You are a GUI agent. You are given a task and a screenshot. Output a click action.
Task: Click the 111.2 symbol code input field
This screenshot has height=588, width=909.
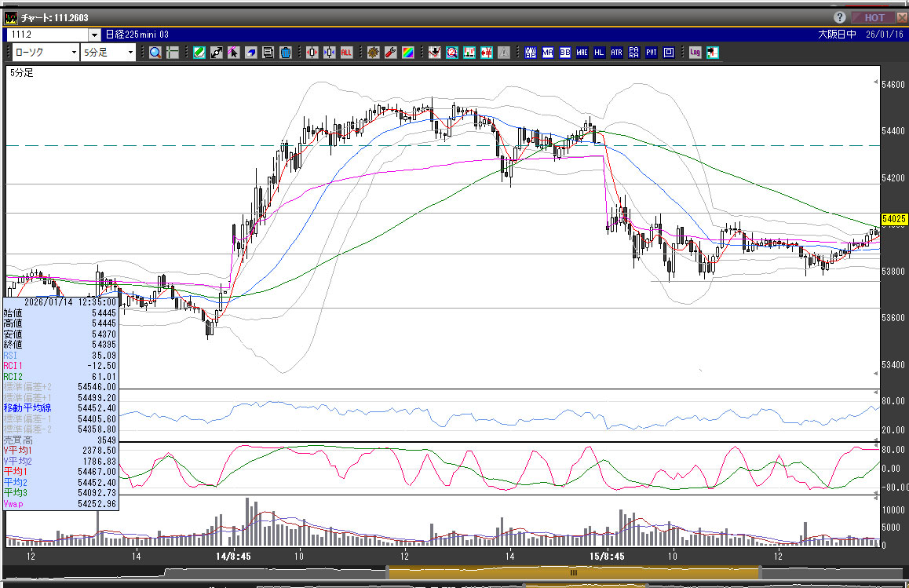pyautogui.click(x=47, y=35)
